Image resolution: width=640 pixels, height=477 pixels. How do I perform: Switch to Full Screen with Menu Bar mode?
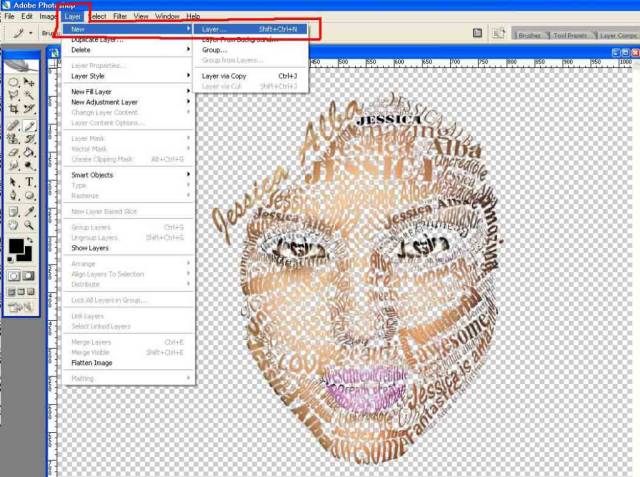pyautogui.click(x=21, y=292)
